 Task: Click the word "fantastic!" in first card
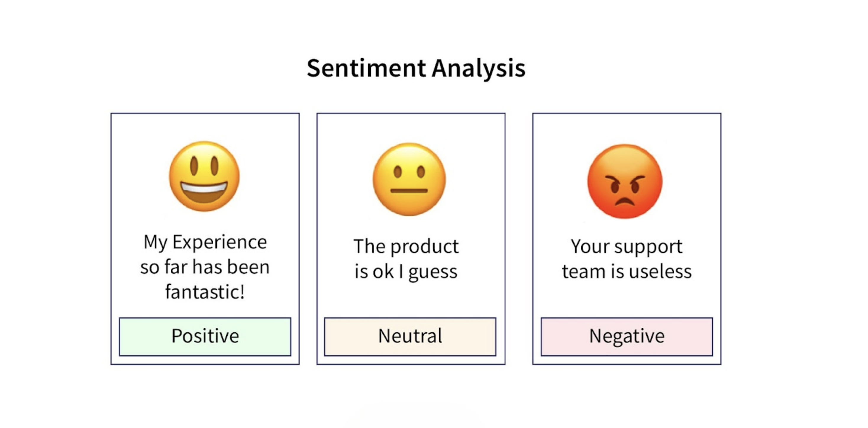click(x=205, y=292)
